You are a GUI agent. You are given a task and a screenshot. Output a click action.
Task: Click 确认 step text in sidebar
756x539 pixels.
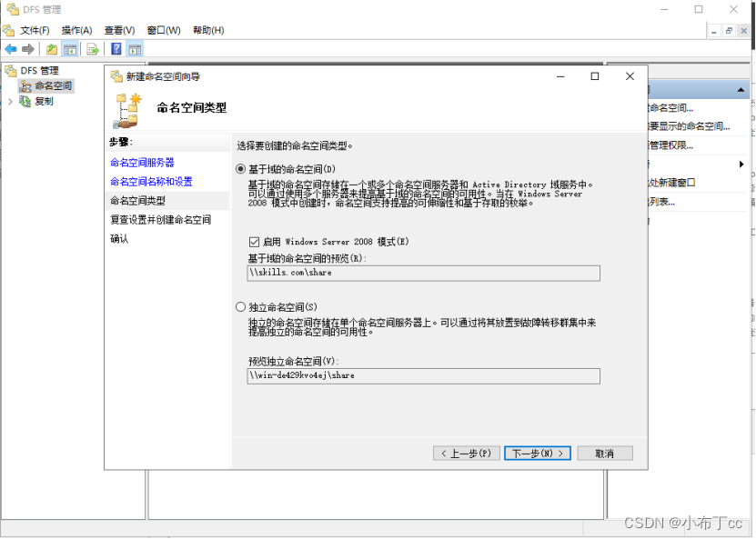tap(119, 239)
